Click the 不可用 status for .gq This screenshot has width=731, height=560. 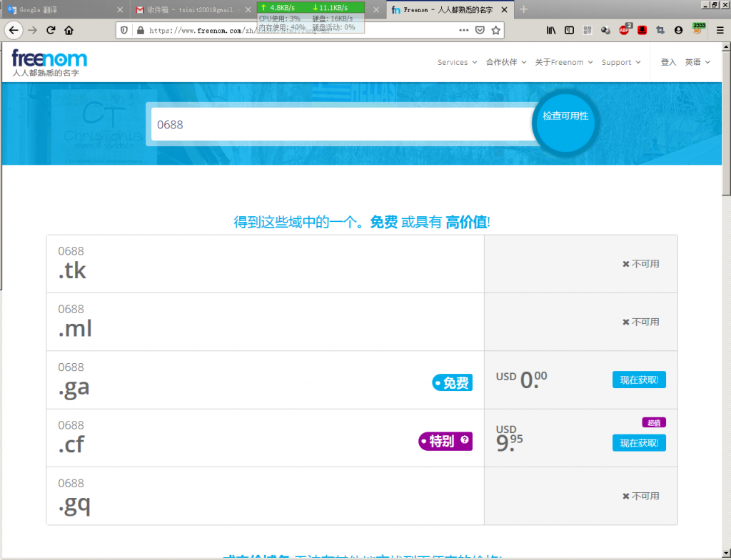point(640,497)
